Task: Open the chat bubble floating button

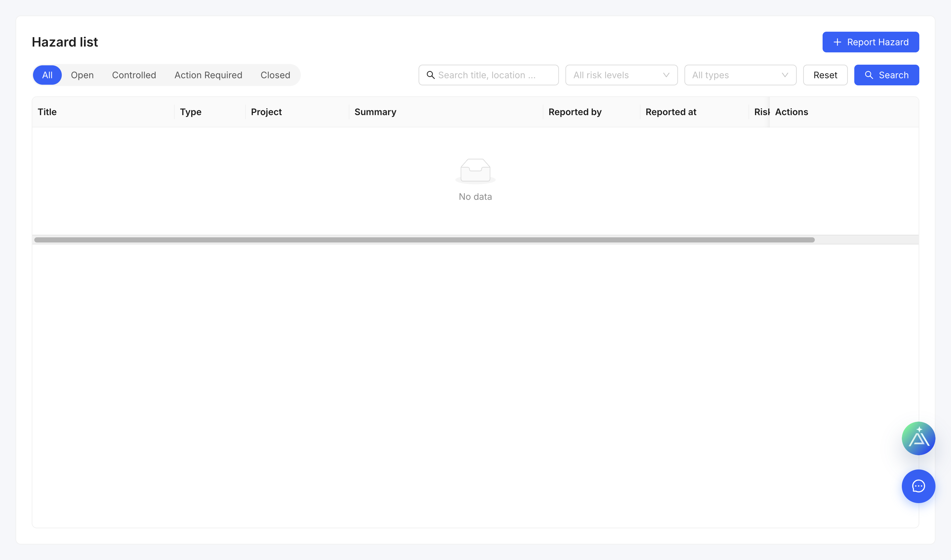Action: click(x=918, y=486)
